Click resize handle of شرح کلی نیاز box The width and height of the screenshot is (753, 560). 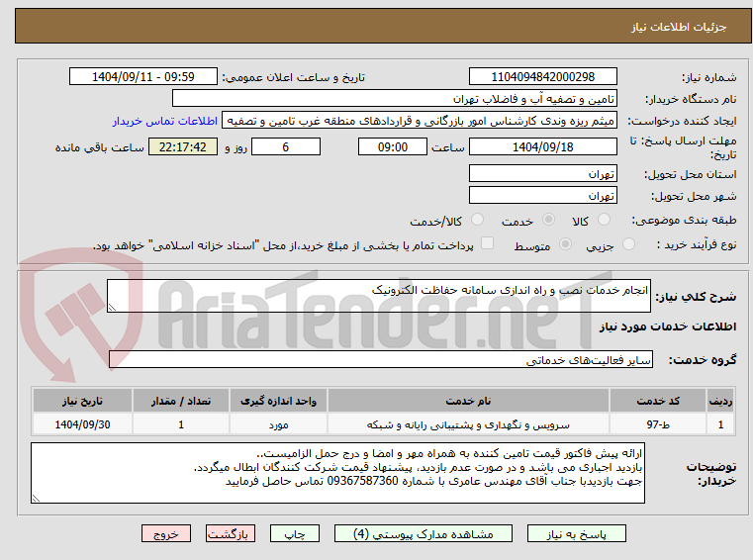click(112, 308)
